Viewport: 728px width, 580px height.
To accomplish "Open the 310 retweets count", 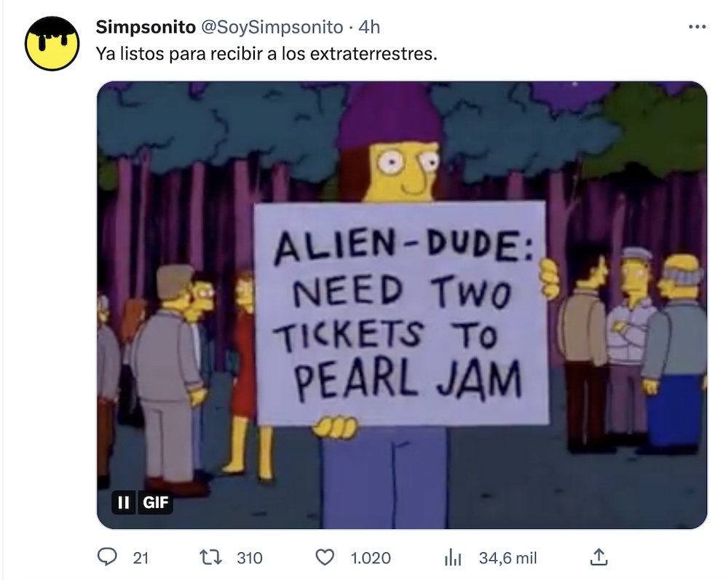I will (250, 557).
